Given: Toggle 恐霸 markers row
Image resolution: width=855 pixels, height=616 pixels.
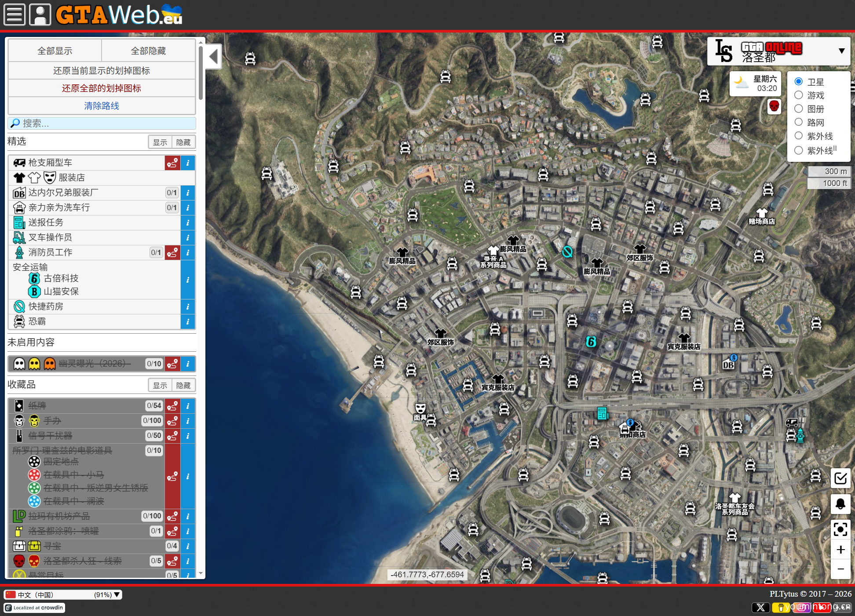Looking at the screenshot, I should coord(94,321).
